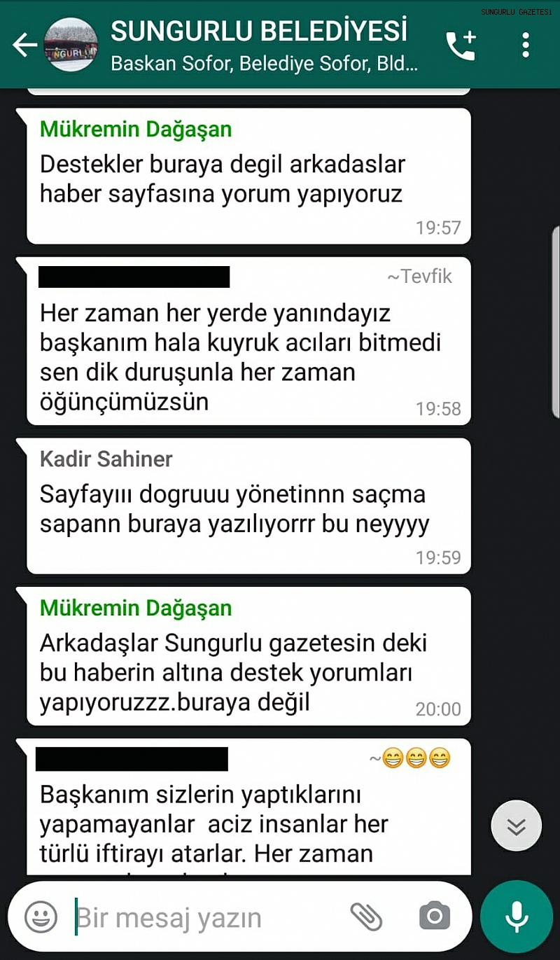Tap the 'Destekler buraya degil' message bubble
Viewport: 560px width, 960px height.
click(x=248, y=175)
